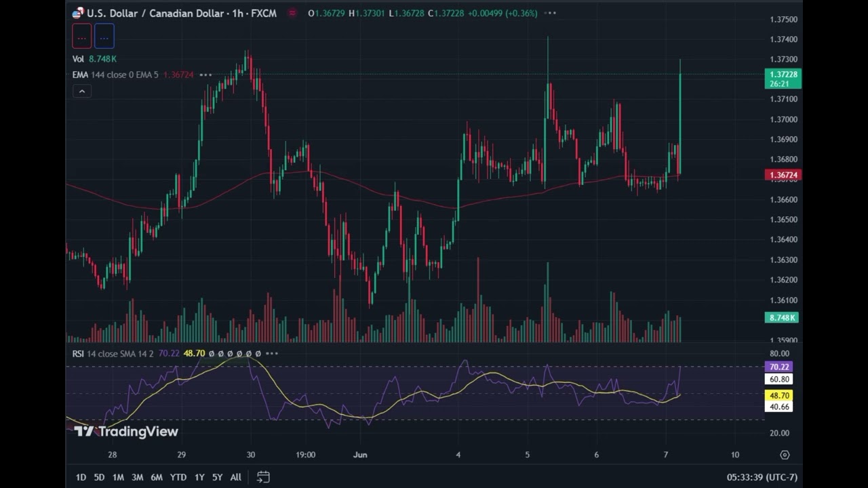
Task: Select the Vol indicator legend
Action: (x=78, y=59)
